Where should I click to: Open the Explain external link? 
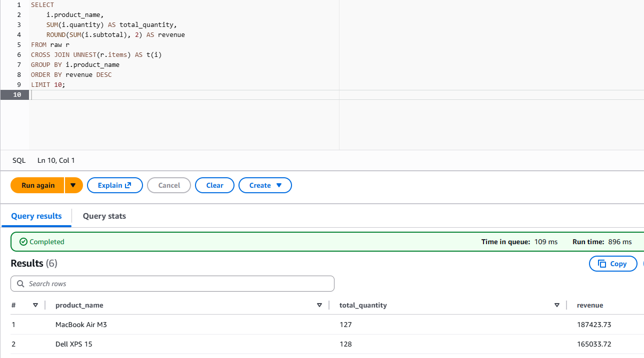pos(114,185)
